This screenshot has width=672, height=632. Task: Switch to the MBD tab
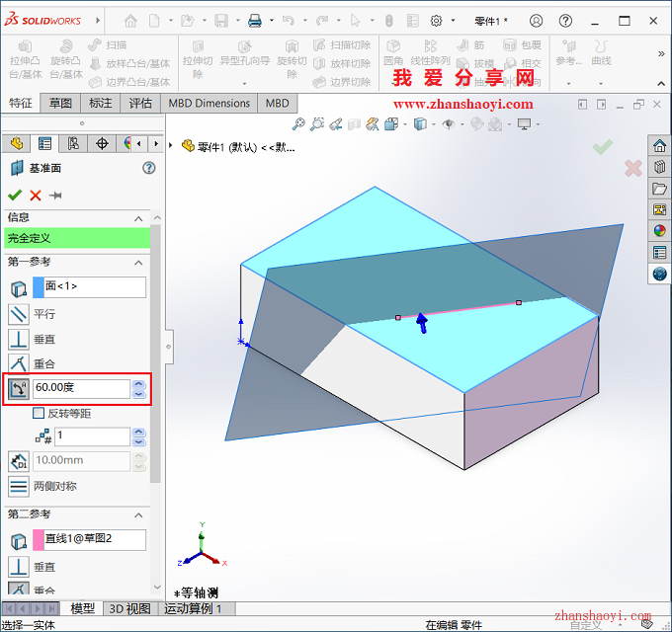(x=278, y=103)
